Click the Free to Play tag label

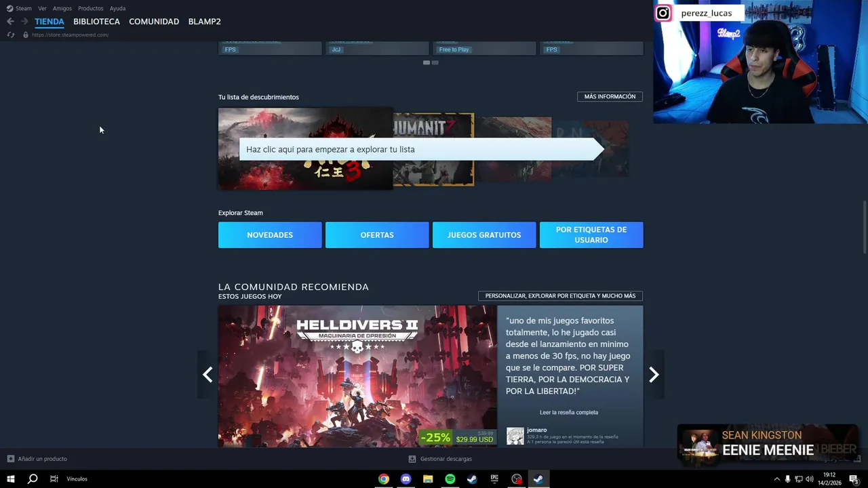[454, 49]
